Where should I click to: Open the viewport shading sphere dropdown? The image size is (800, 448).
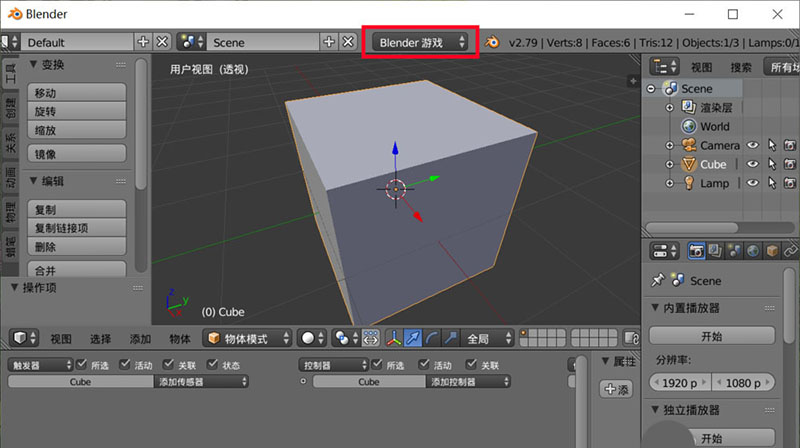pos(312,338)
